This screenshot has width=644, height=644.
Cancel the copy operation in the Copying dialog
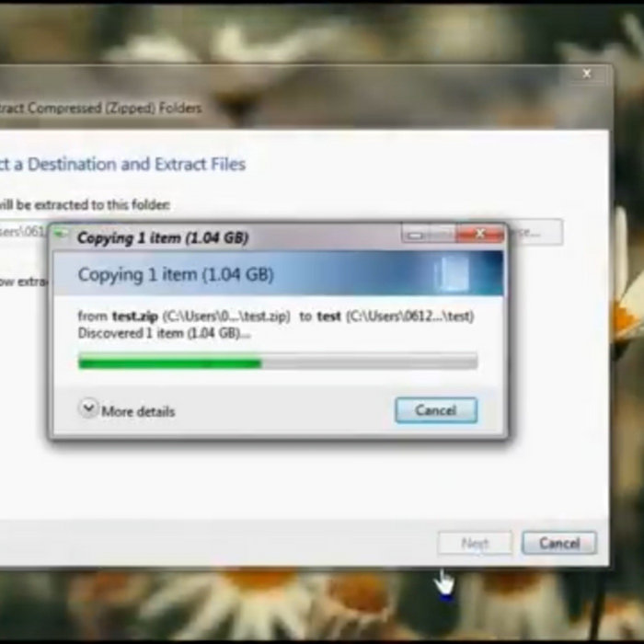[435, 410]
